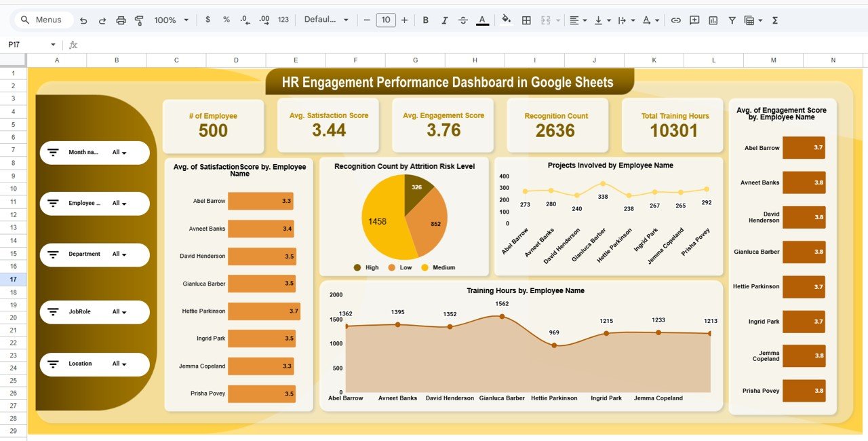Create a filter using the funnel icon
This screenshot has height=441, width=868.
[x=732, y=20]
